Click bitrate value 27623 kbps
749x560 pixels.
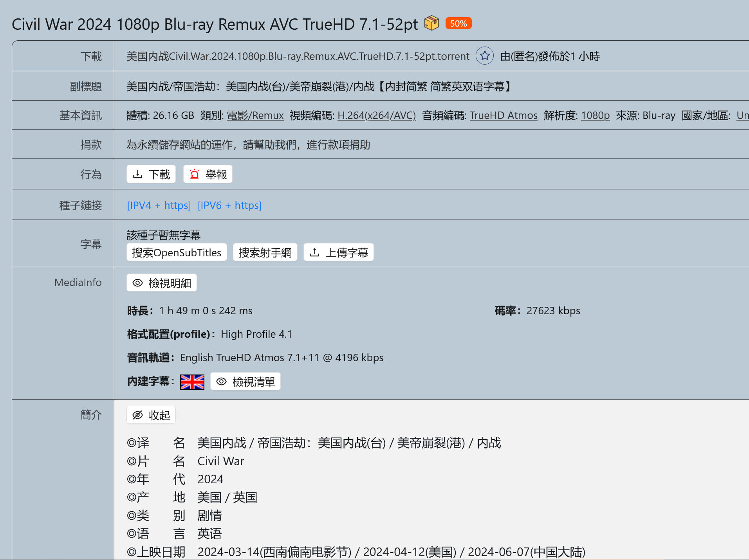[553, 311]
